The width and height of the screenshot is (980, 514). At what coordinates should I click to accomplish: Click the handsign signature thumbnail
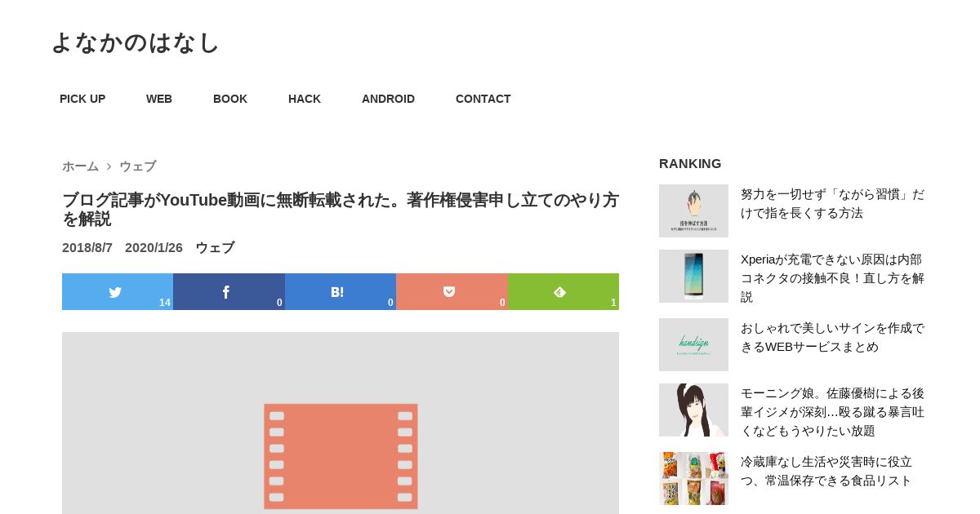(693, 344)
